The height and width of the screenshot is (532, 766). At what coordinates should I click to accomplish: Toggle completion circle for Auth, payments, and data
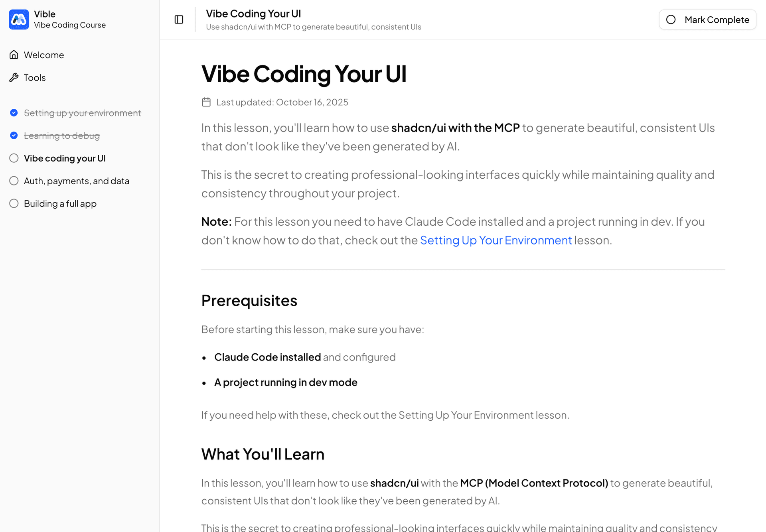pos(14,181)
